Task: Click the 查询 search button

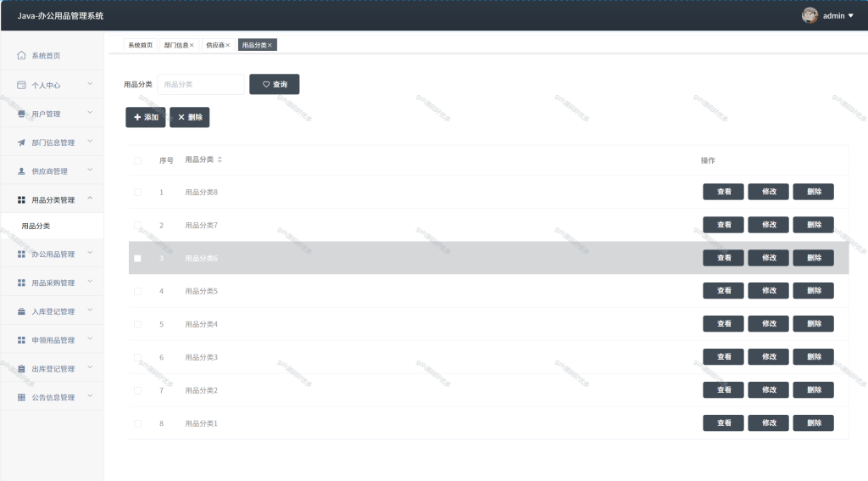Action: tap(275, 84)
